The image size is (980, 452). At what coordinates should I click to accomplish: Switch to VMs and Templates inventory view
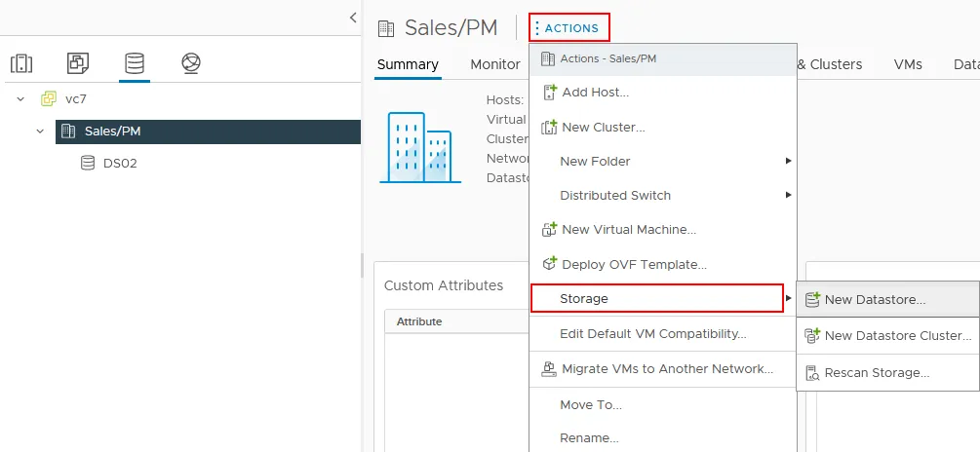(x=78, y=63)
